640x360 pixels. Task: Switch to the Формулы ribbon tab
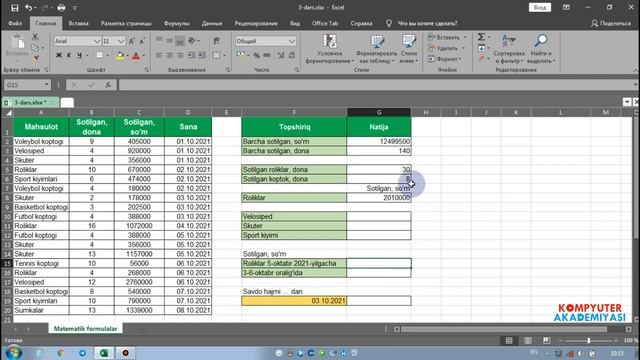[x=176, y=23]
